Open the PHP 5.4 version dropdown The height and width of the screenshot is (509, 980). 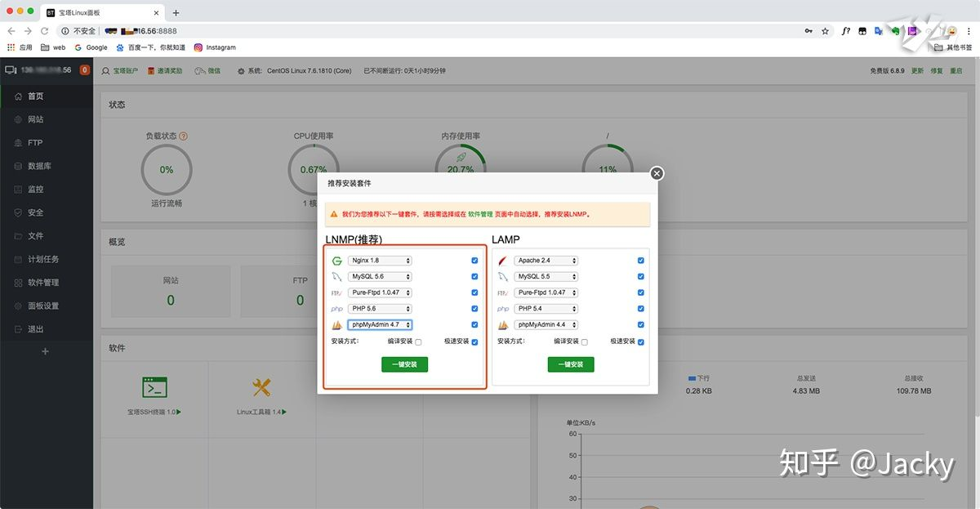pos(546,309)
